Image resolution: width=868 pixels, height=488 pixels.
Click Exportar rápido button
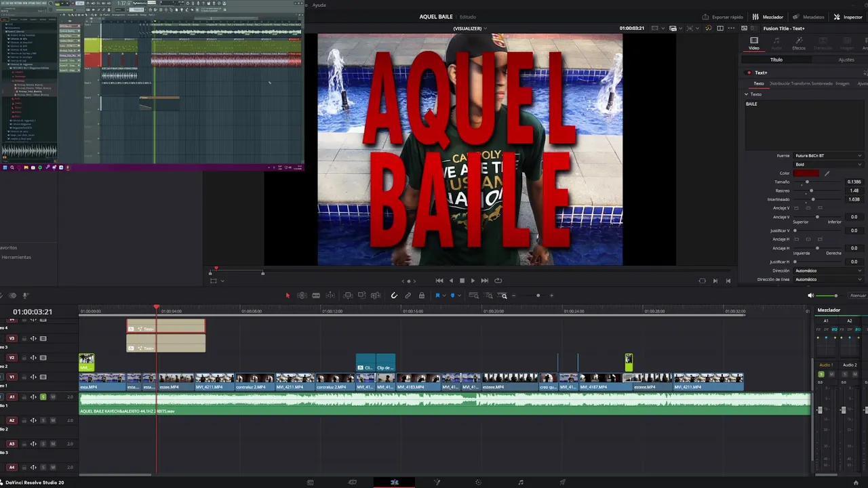coord(723,17)
